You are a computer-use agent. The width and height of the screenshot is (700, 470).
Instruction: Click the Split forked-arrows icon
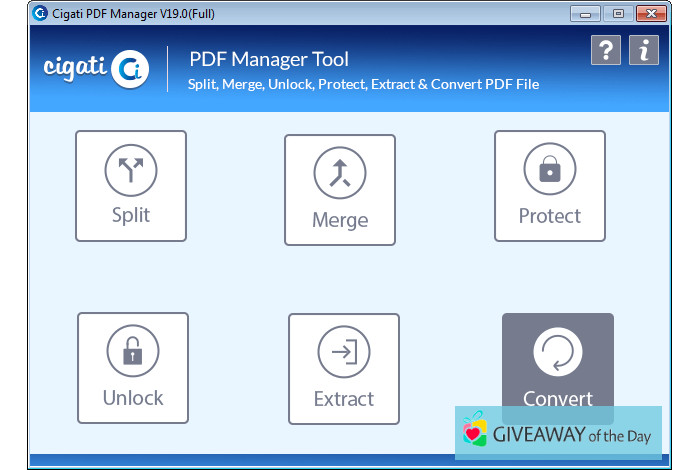[131, 171]
